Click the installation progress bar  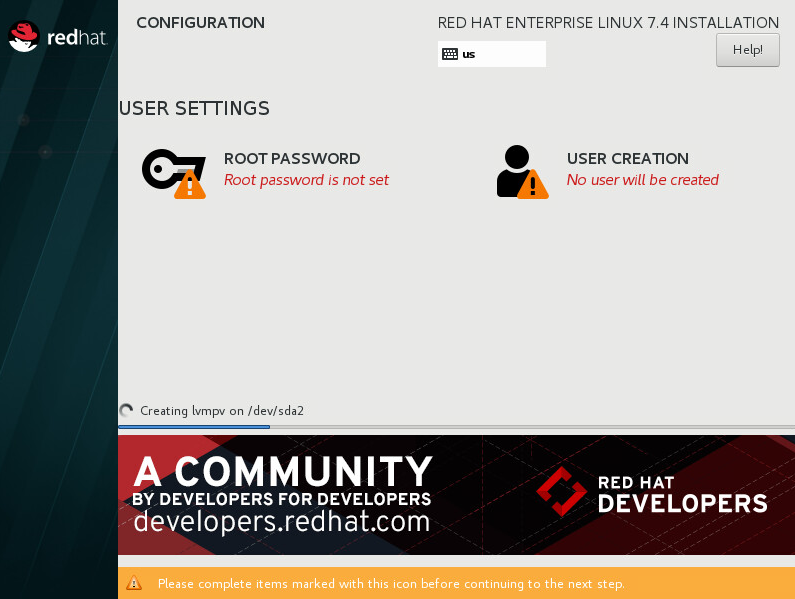[x=456, y=427]
